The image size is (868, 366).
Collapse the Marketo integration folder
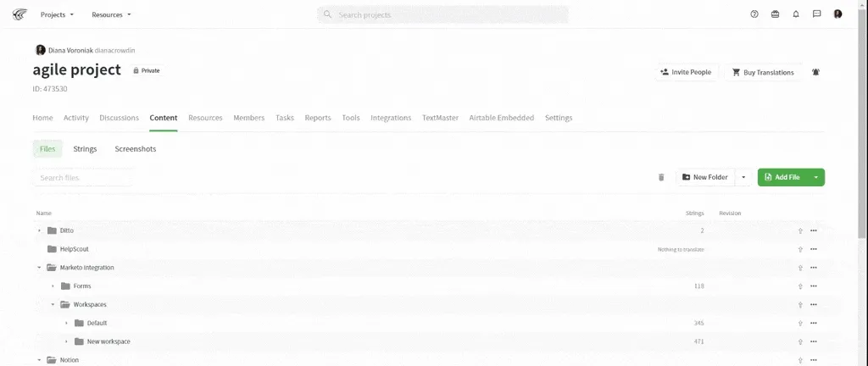click(x=39, y=268)
